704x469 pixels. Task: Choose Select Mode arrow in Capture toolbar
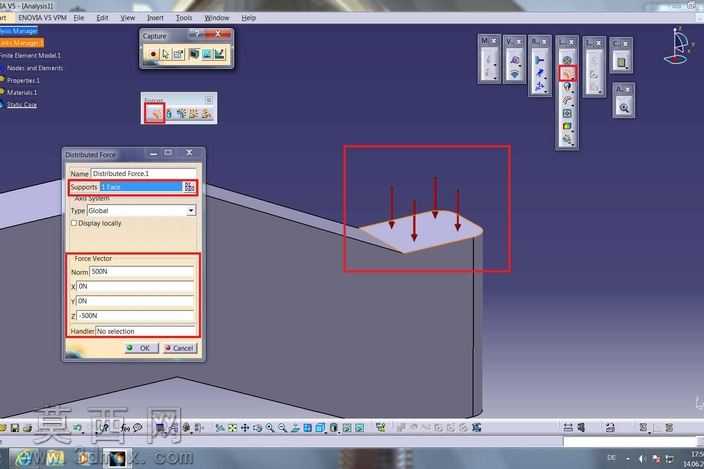tap(166, 54)
